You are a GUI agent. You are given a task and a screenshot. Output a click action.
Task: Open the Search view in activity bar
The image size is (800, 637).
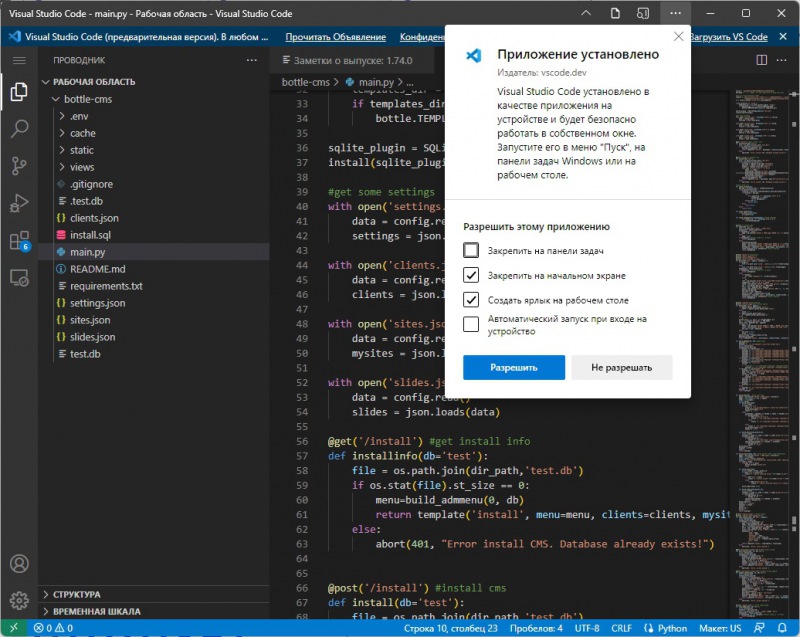tap(19, 129)
